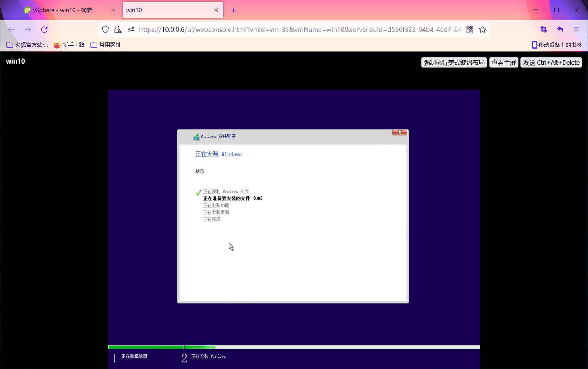Show site security lock information

[x=118, y=30]
